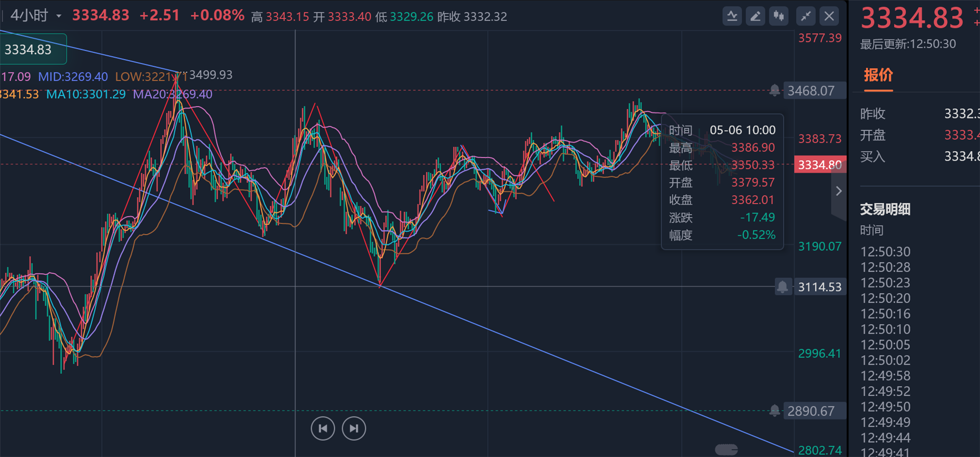
Task: Open the 4小时 timeframe dropdown
Action: [36, 16]
